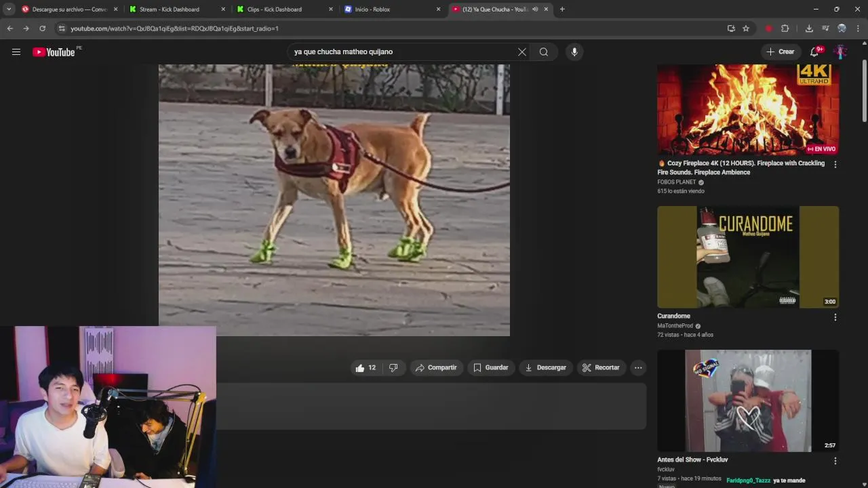Click the page vertical scrollbar thumb
The image size is (868, 488).
tap(864, 91)
